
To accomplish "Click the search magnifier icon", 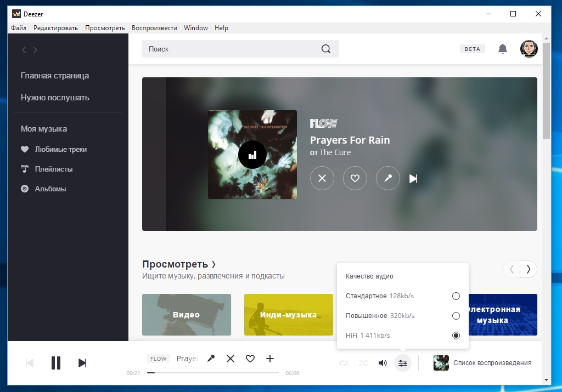I will point(326,49).
